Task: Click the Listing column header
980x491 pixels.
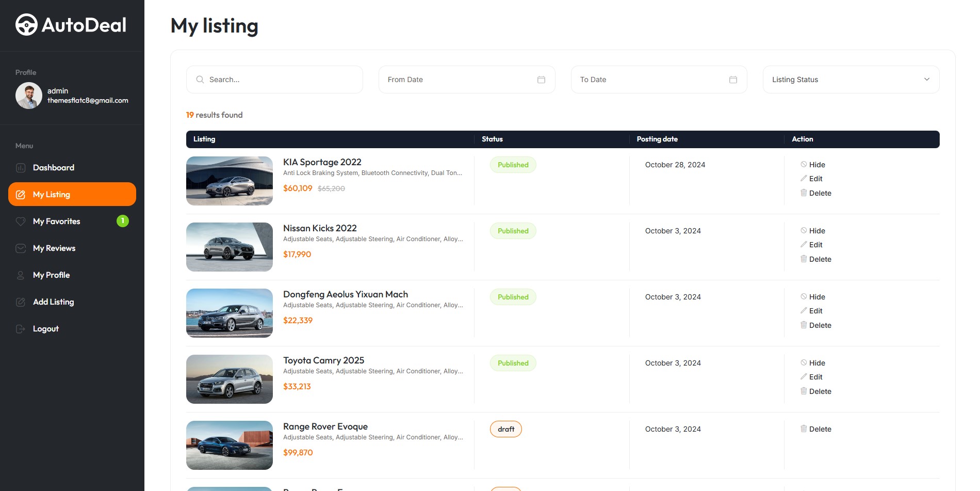Action: click(204, 139)
